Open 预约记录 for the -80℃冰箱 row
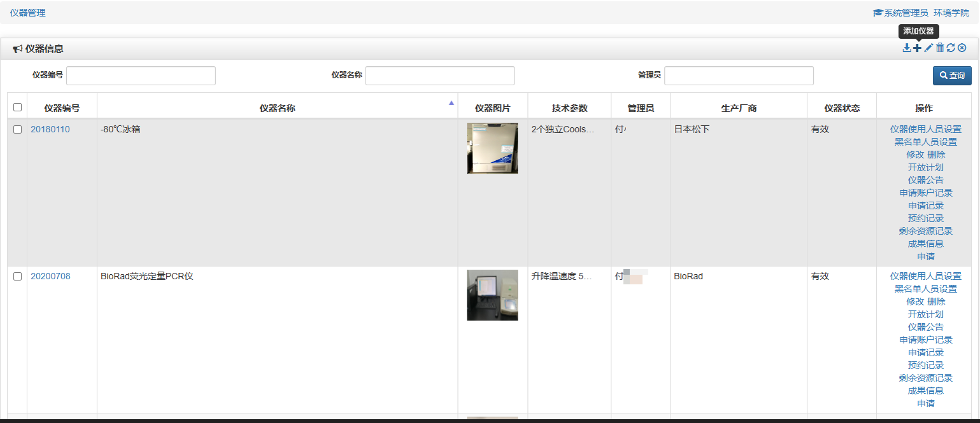The width and height of the screenshot is (980, 423). [x=926, y=218]
